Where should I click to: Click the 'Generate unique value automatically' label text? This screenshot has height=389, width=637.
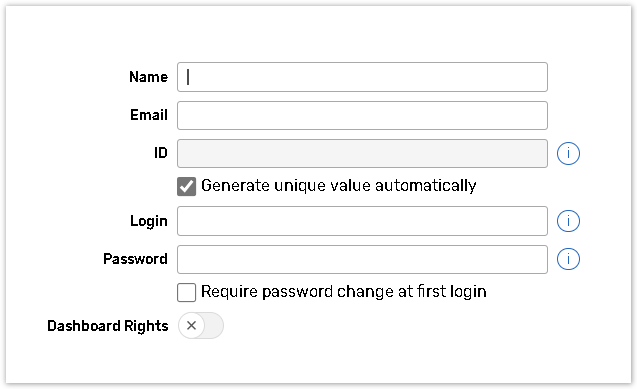click(338, 186)
